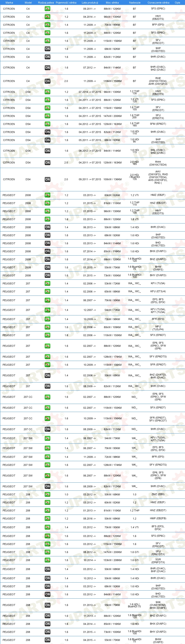Viewport: 185px width, 644px height.
Task: Click the Lata produkcji column header
Action: pyautogui.click(x=90, y=3)
